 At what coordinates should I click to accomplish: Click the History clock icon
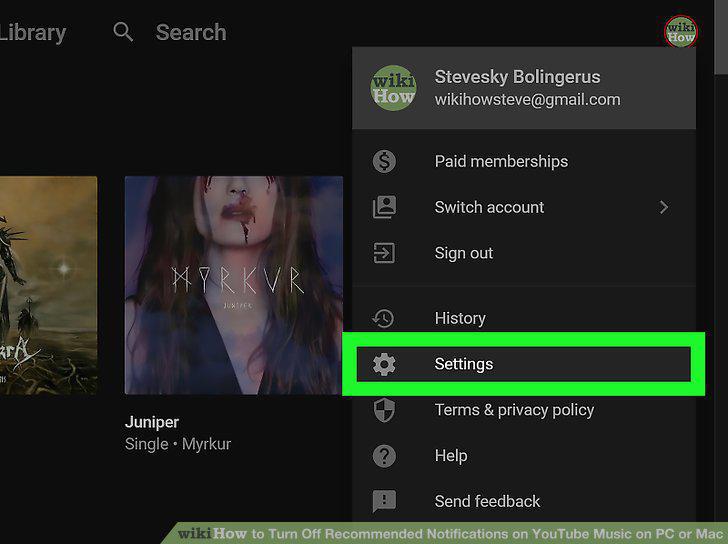click(384, 318)
